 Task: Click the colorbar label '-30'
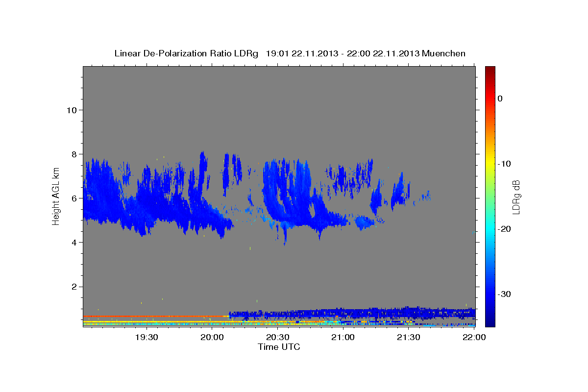click(x=504, y=294)
